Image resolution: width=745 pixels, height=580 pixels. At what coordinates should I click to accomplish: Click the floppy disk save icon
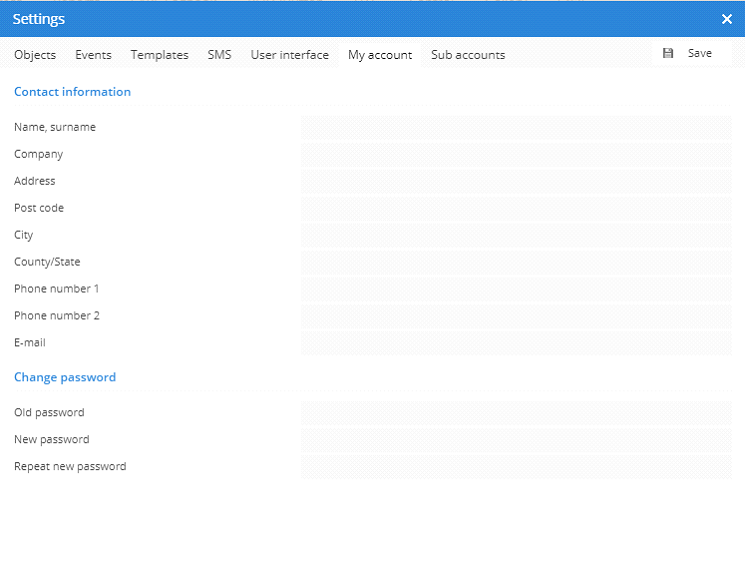(668, 54)
